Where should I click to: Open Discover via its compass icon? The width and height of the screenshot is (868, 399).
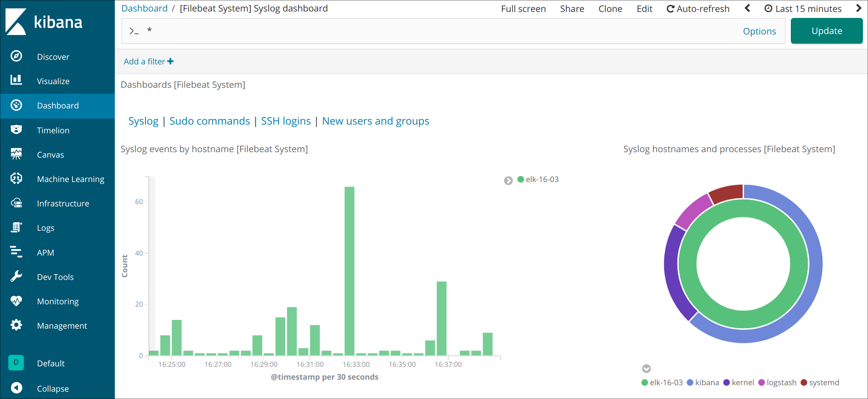click(x=16, y=56)
